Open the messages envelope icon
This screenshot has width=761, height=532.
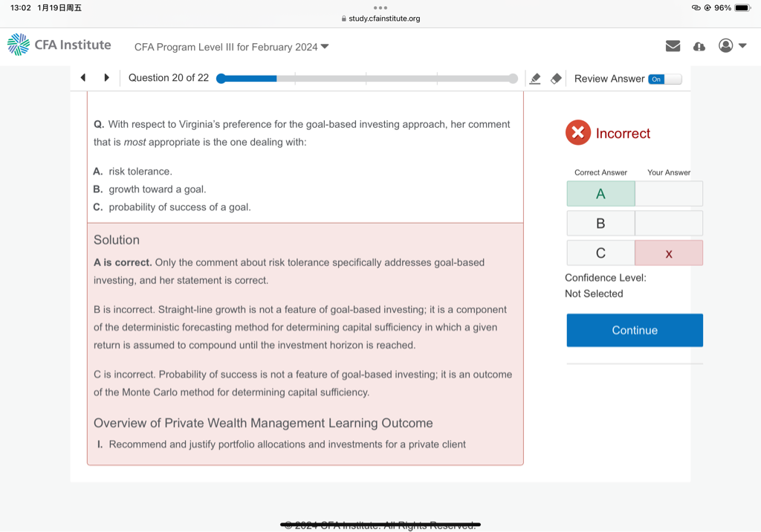pos(673,46)
